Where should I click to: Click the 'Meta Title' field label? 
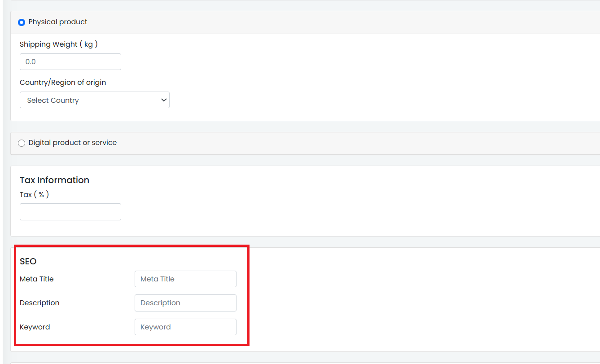[37, 279]
